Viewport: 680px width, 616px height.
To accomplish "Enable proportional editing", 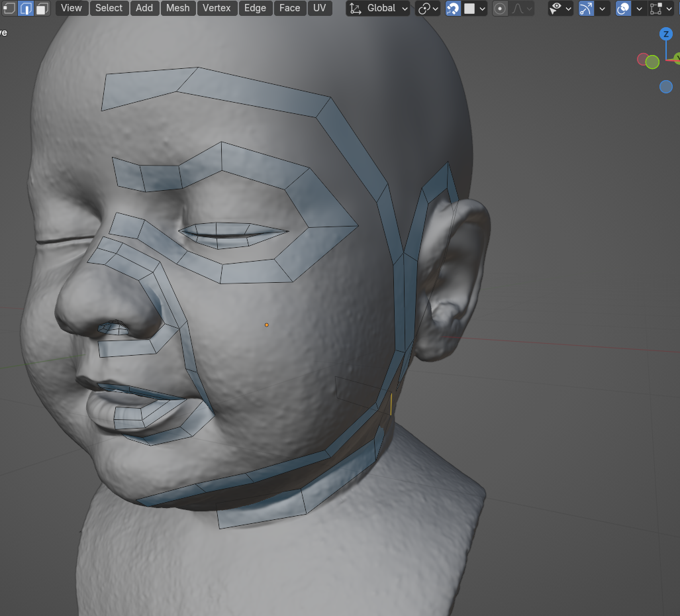I will tap(501, 9).
